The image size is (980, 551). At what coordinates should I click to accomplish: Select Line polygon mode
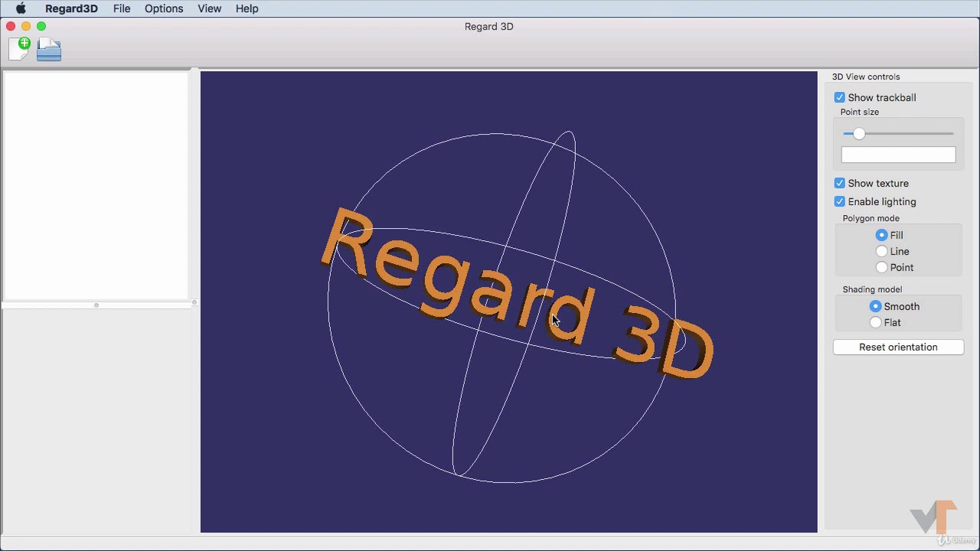[x=882, y=251]
